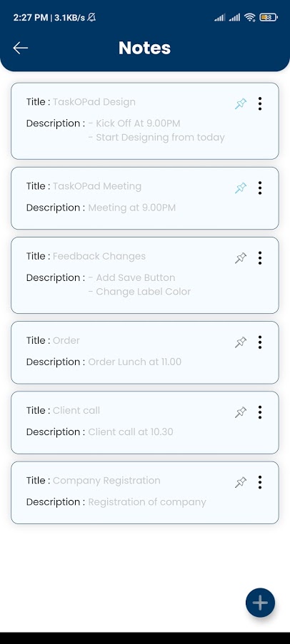
Task: Pin the Feedback Changes note
Action: pos(241,258)
